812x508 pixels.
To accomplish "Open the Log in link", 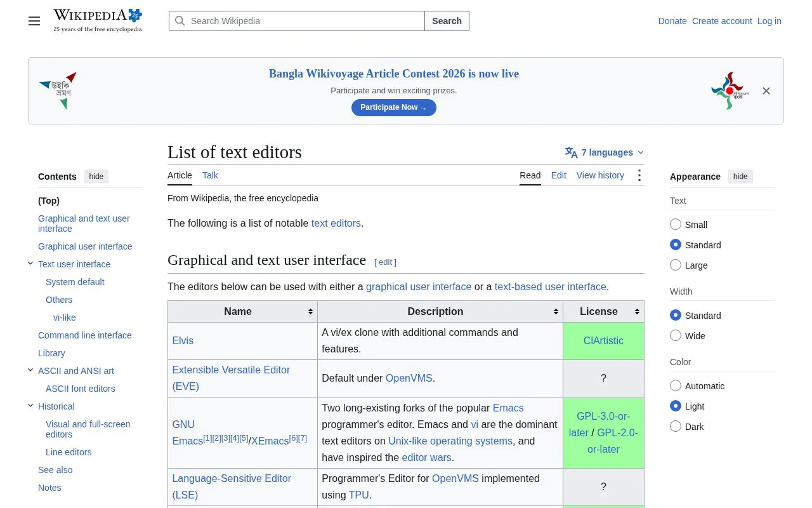I will pos(769,21).
